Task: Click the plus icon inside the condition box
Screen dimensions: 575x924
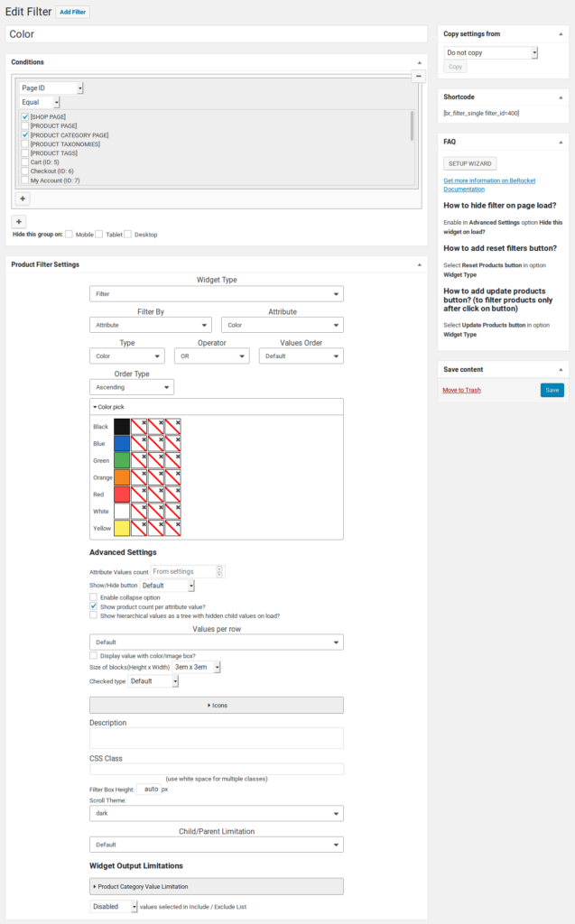Action: coord(23,199)
